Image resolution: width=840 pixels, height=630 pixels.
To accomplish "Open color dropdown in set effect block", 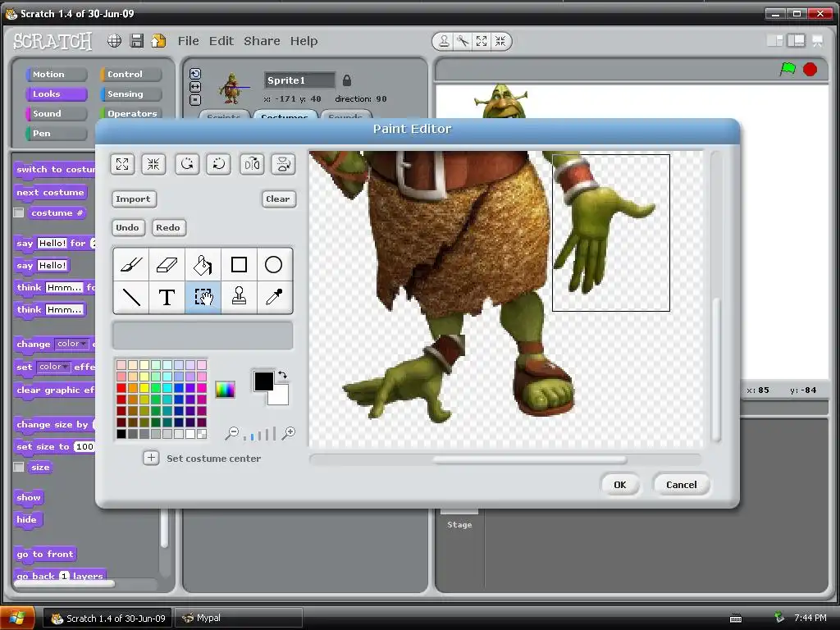I will 53,367.
